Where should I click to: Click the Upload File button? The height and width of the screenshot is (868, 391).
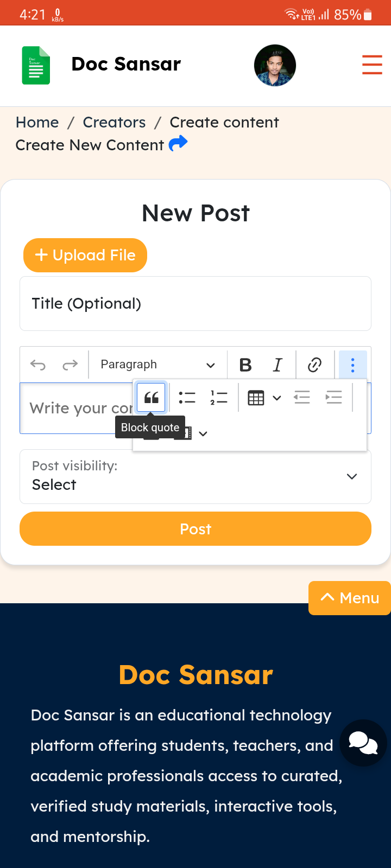coord(85,255)
